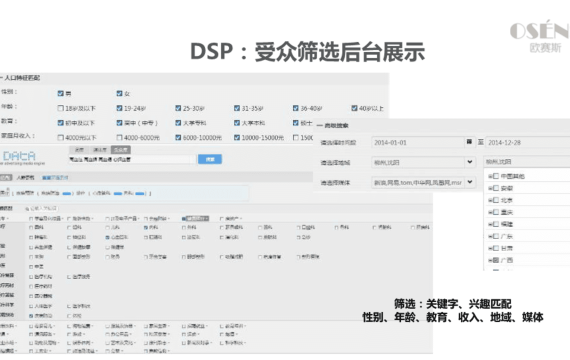This screenshot has width=570, height=360.
Task: Toggle the 25-30岁 age checkbox
Action: tap(178, 108)
